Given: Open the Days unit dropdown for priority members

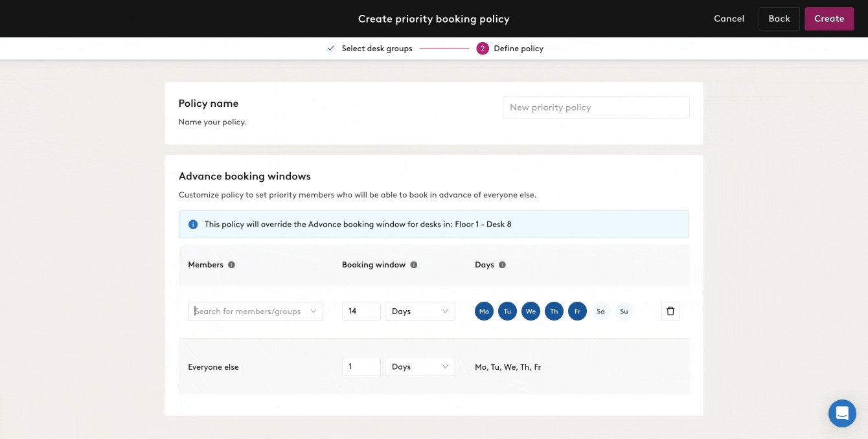Looking at the screenshot, I should pos(420,311).
